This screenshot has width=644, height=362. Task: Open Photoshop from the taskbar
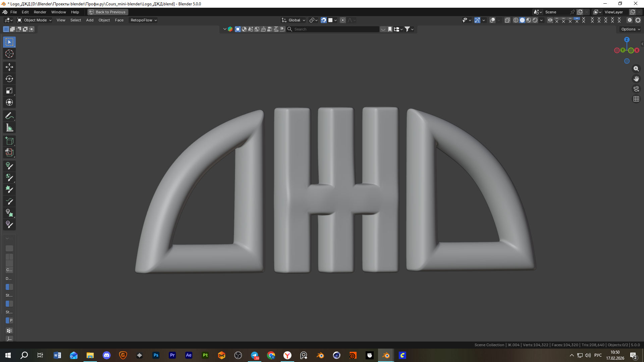156,355
